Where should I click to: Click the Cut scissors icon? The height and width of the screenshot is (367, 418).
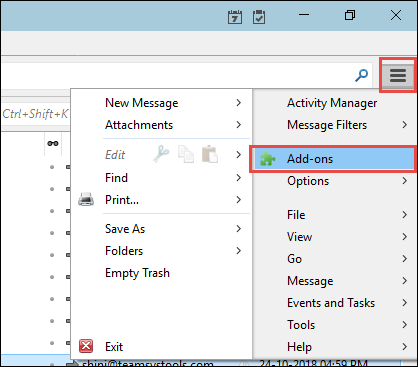coord(161,154)
